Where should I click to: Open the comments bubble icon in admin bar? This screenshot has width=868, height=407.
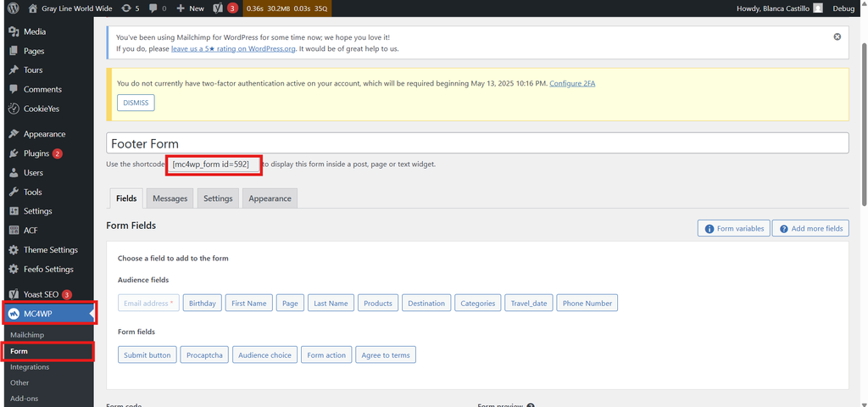click(x=153, y=8)
